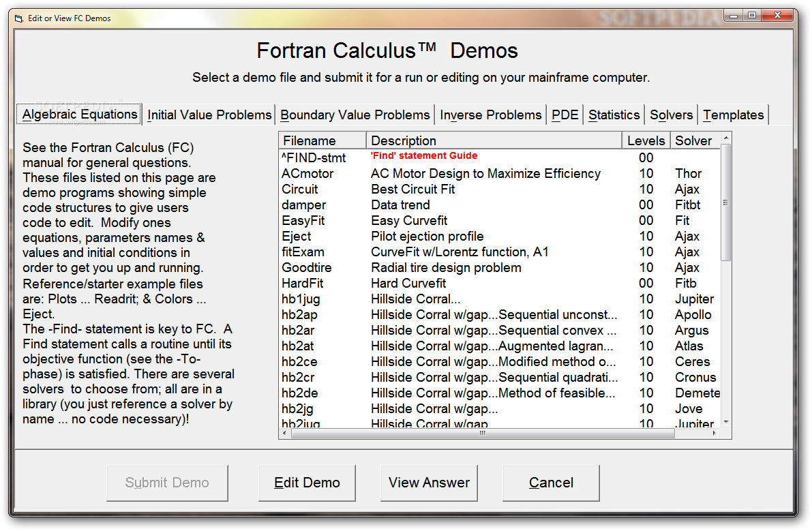
Task: Click the Edit Demo button
Action: (307, 483)
